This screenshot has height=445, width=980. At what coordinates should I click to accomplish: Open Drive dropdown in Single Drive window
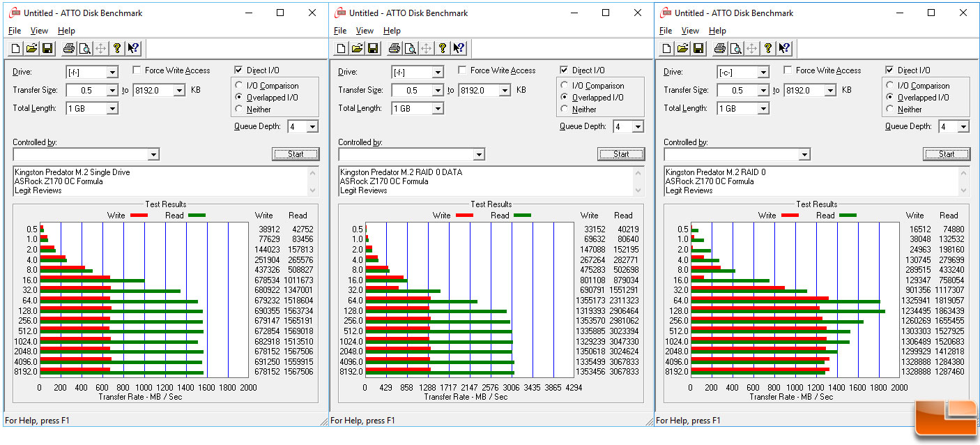112,72
